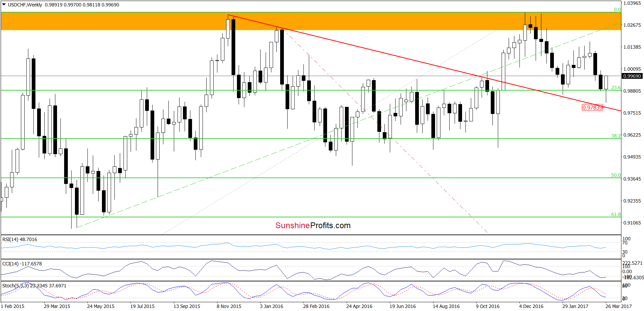Click the 26 Mar 2017 date label

tap(618, 306)
